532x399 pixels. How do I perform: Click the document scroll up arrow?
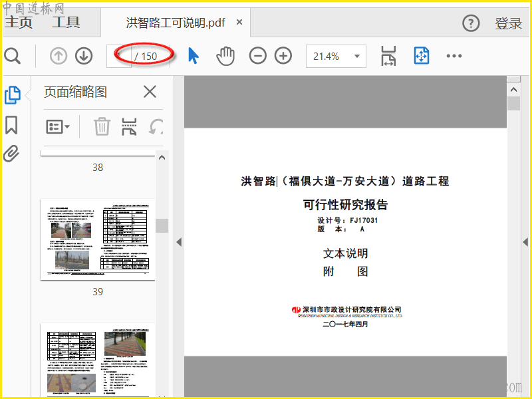(513, 90)
